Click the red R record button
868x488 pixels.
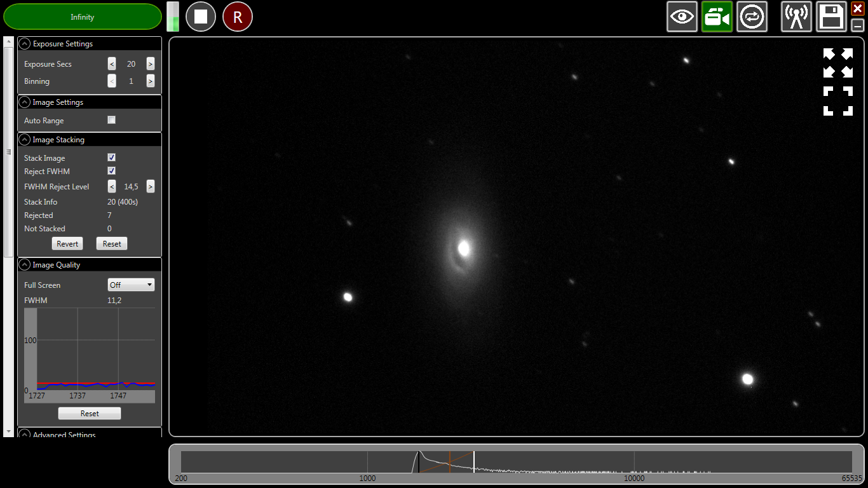[238, 17]
